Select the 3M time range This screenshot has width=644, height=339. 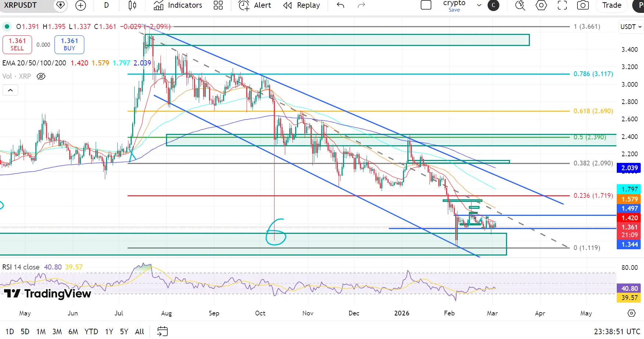click(x=57, y=331)
